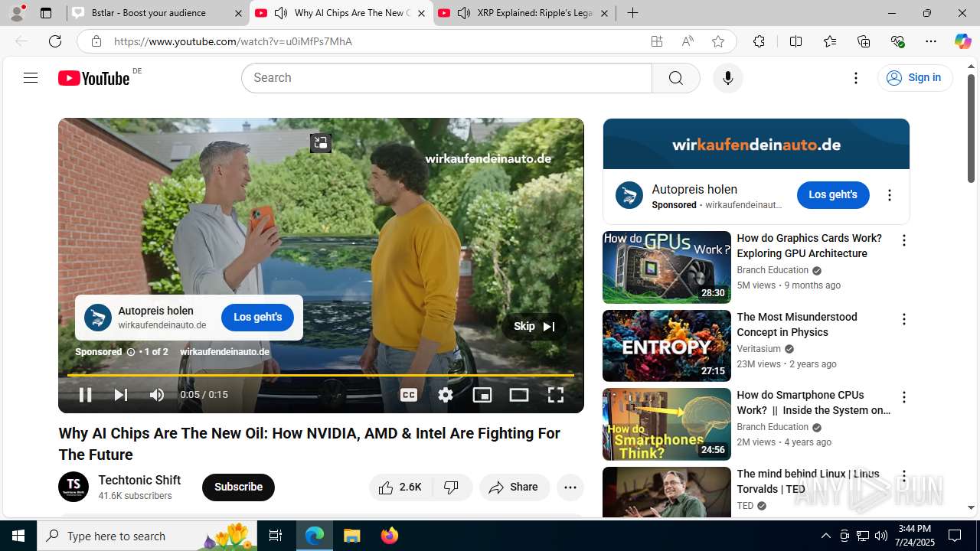The height and width of the screenshot is (551, 980).
Task: Start voice search with microphone icon
Action: 727,78
